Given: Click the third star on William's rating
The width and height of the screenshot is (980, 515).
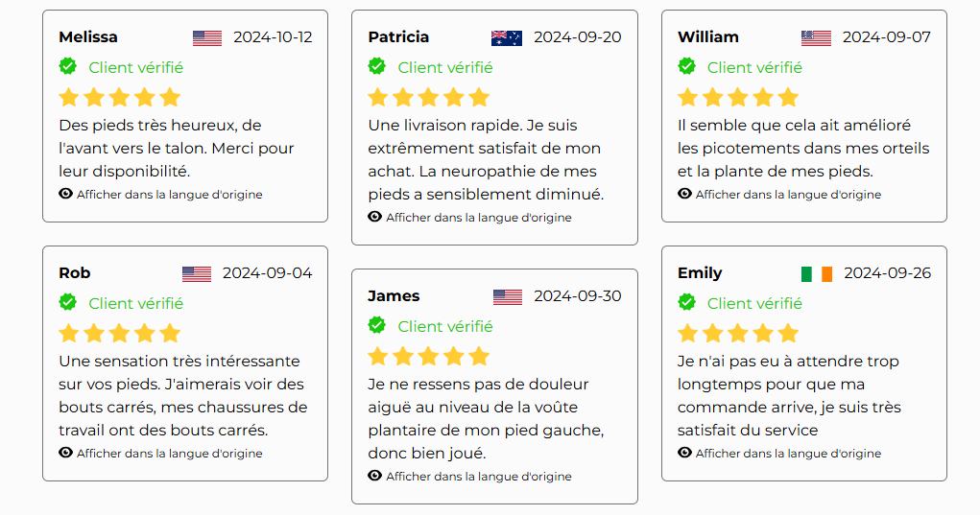Looking at the screenshot, I should pos(738,97).
